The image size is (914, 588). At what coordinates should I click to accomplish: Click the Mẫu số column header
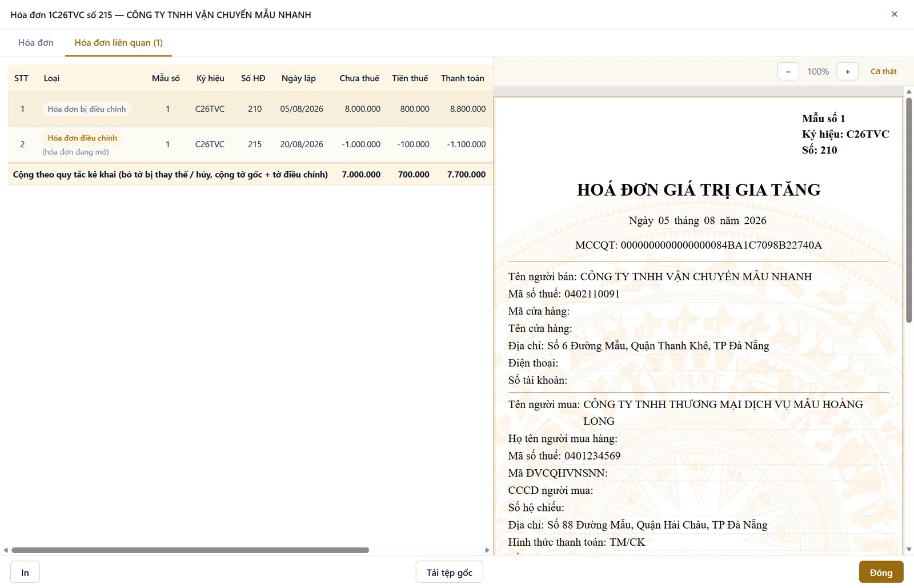pyautogui.click(x=166, y=78)
